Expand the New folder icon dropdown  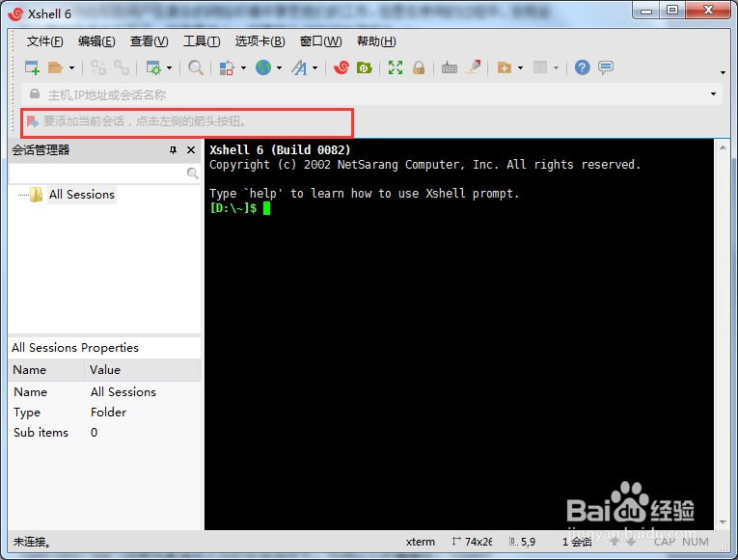(x=520, y=68)
